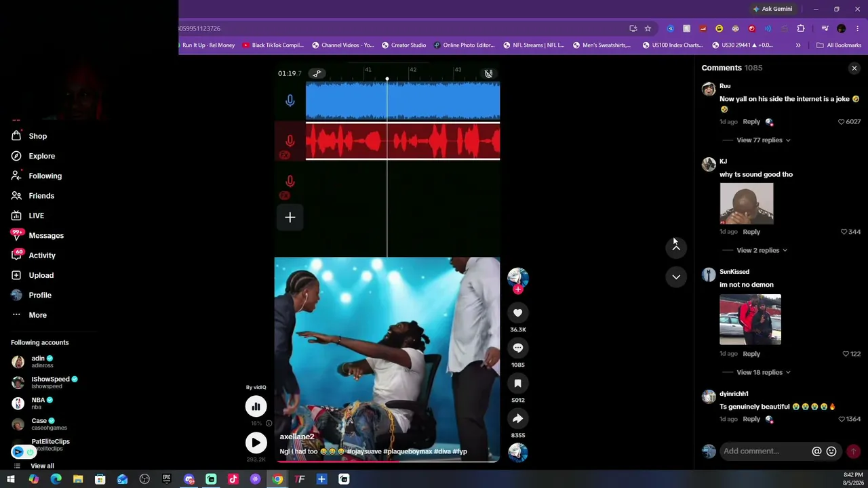Open IShowSpeed account in following list
Screen dimensions: 868x488
pyautogui.click(x=45, y=382)
